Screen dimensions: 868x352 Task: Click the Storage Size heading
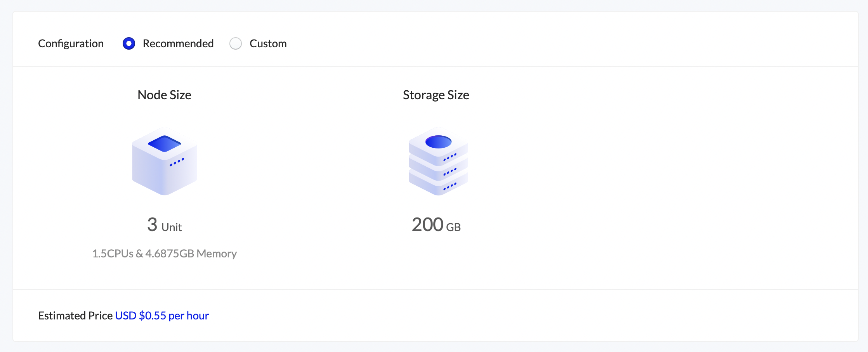point(436,95)
